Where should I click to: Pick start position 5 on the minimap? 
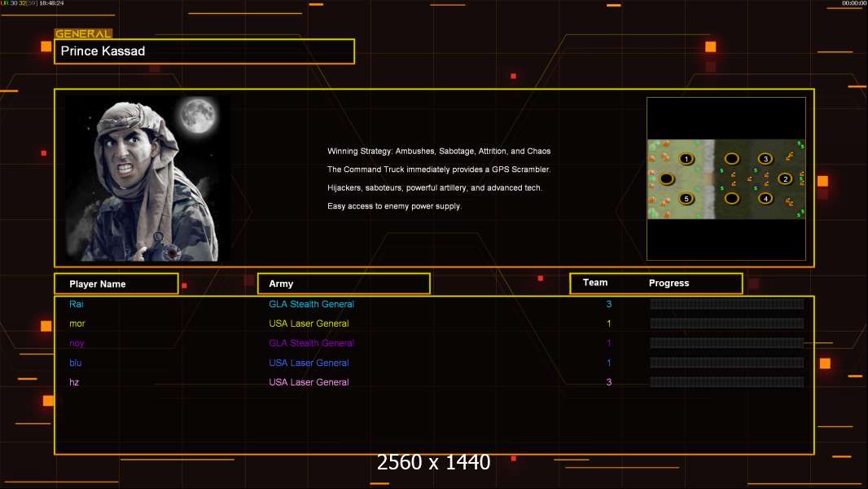point(686,198)
